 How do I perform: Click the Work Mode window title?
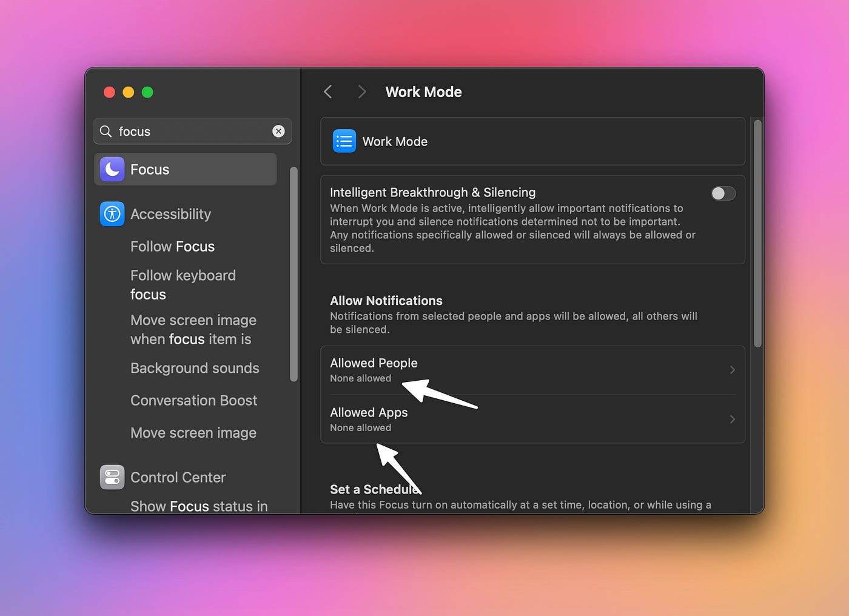coord(423,92)
